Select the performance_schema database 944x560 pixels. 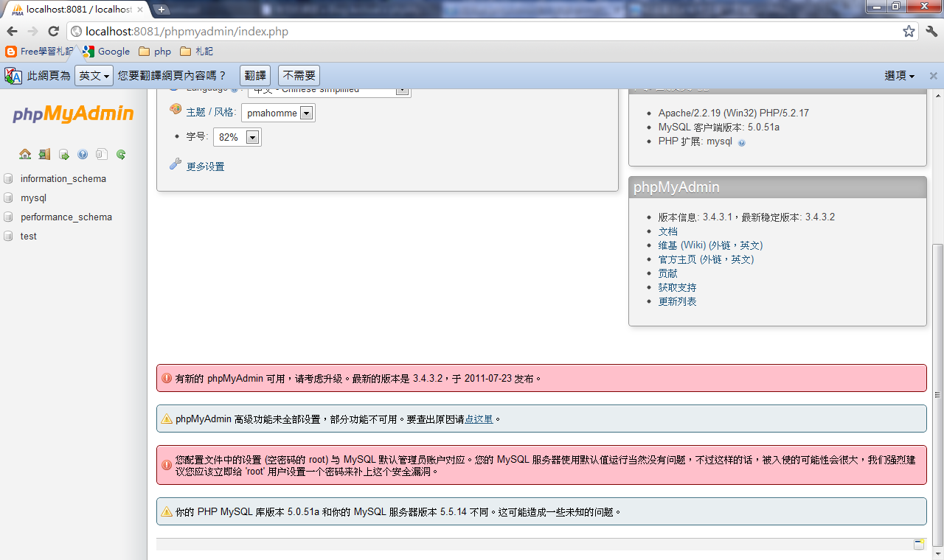(x=66, y=217)
